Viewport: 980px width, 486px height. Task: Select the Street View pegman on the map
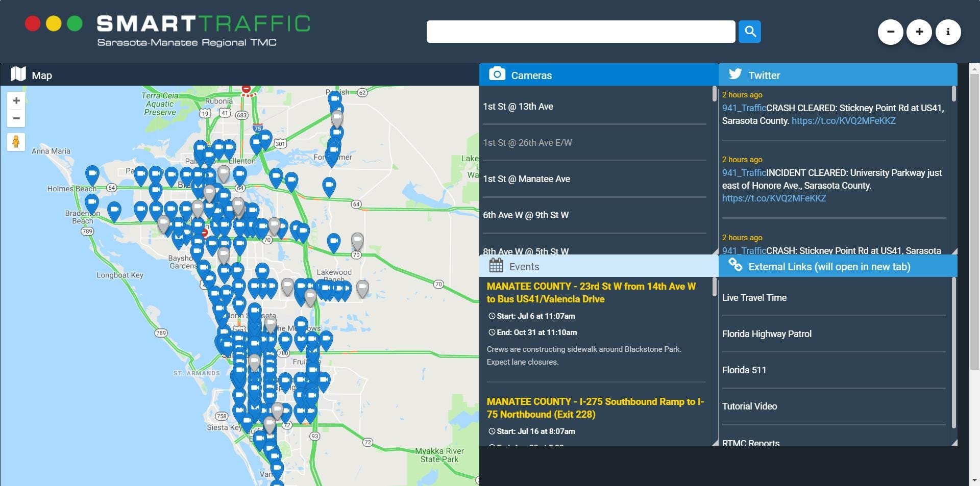[x=16, y=142]
